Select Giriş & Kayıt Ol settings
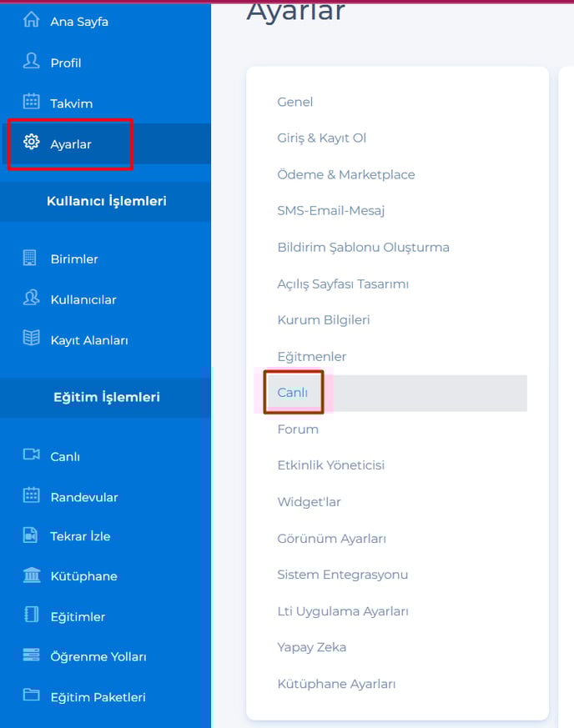The height and width of the screenshot is (728, 574). click(321, 138)
